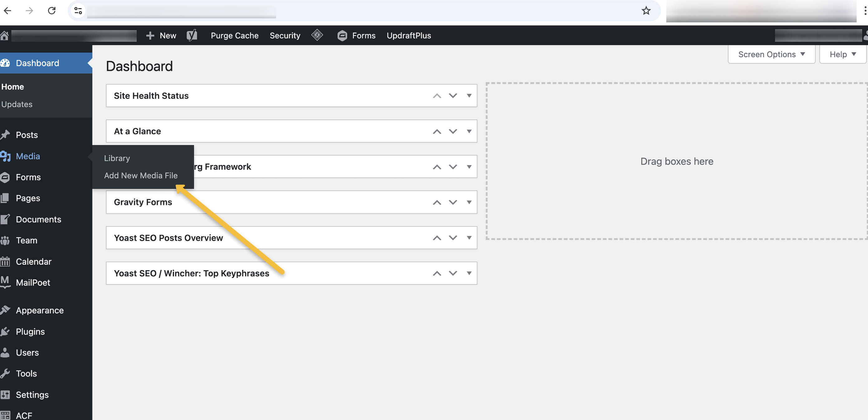Viewport: 868px width, 420px height.
Task: Toggle the Yoast SEO Posts Overview triangle
Action: pyautogui.click(x=469, y=238)
